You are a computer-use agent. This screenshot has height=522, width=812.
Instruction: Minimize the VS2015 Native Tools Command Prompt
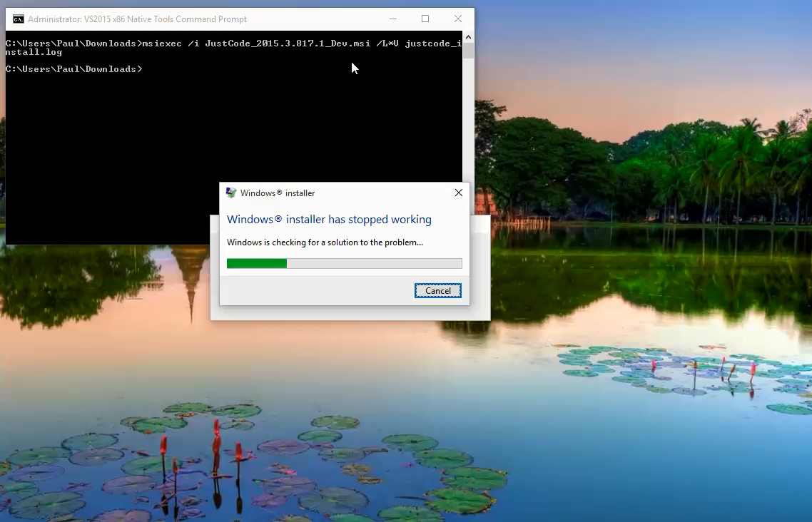click(x=393, y=19)
